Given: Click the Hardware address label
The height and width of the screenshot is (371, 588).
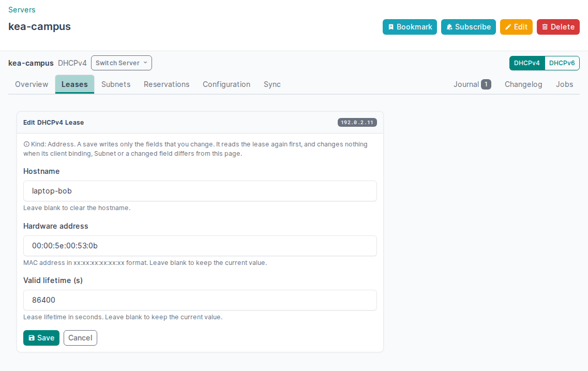Looking at the screenshot, I should (x=55, y=226).
